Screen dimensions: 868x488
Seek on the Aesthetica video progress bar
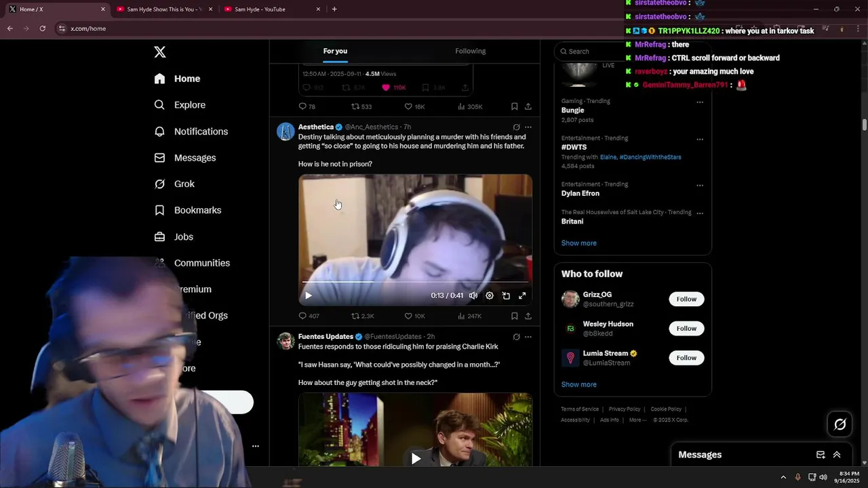point(415,281)
